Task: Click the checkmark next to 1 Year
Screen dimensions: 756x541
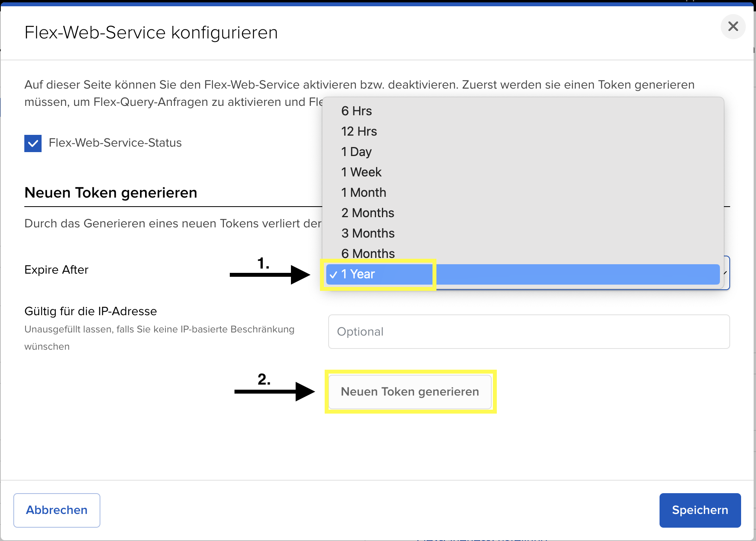Action: pos(333,274)
